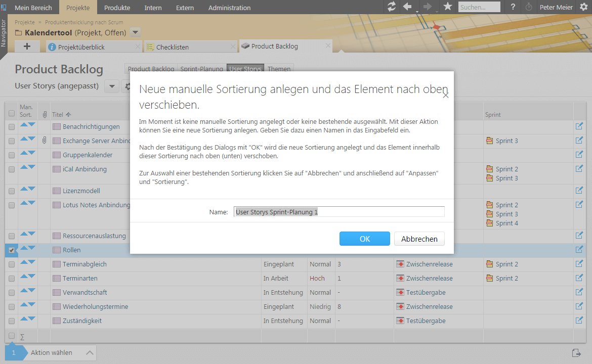Confirm dialog with OK button
The image size is (592, 364).
364,239
